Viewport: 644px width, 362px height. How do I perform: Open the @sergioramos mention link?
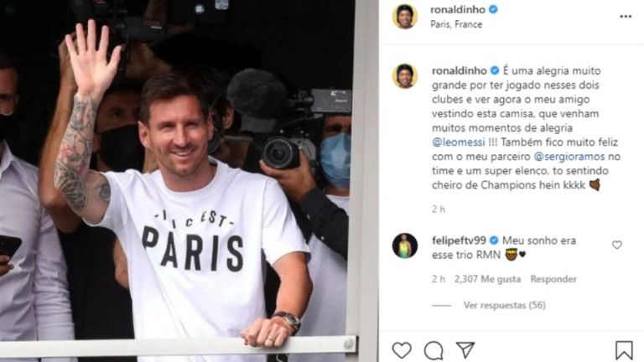coord(569,157)
